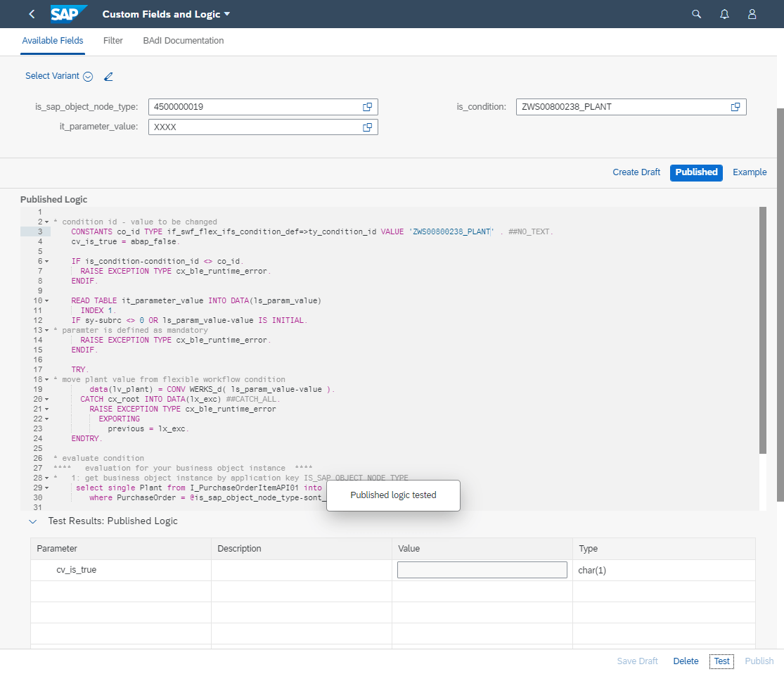
Task: Open value help for is_condition field
Action: point(735,106)
